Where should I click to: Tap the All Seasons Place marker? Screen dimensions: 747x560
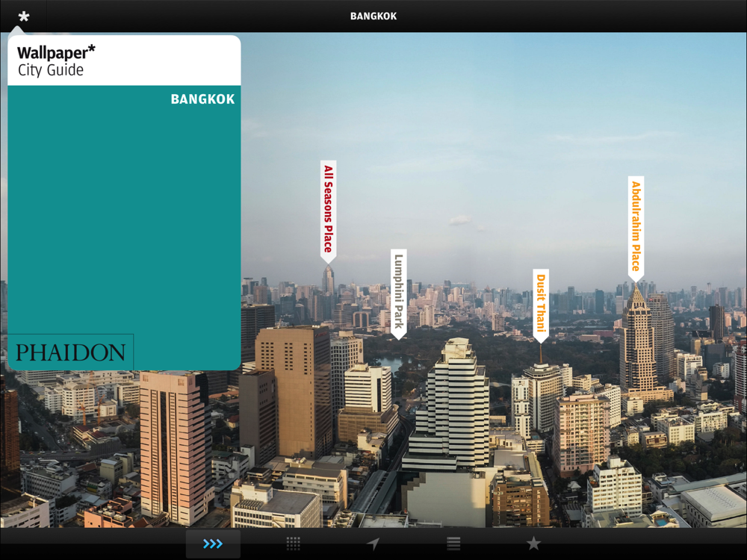click(328, 211)
